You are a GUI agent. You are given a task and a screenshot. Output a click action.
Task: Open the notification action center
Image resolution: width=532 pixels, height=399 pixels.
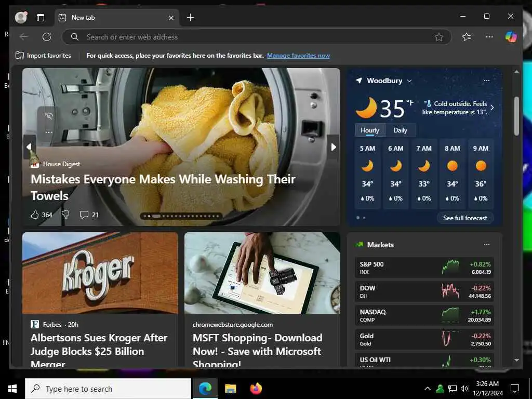coord(515,389)
